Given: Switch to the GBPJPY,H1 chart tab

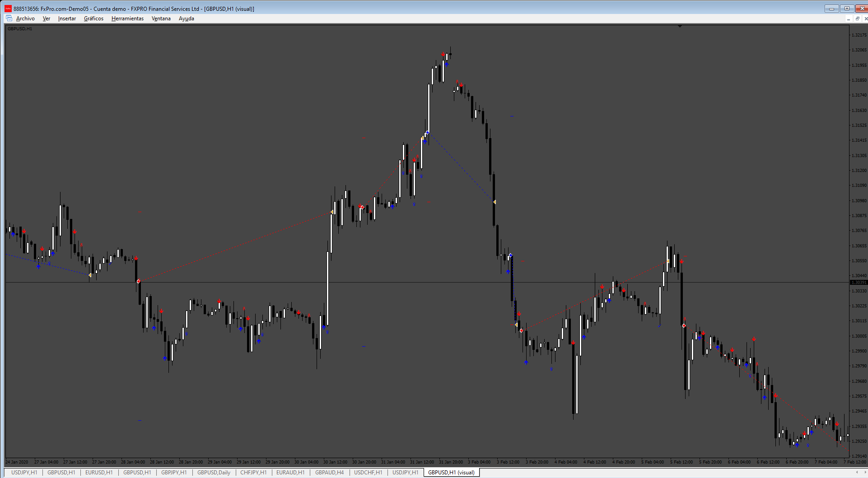Looking at the screenshot, I should pos(174,473).
